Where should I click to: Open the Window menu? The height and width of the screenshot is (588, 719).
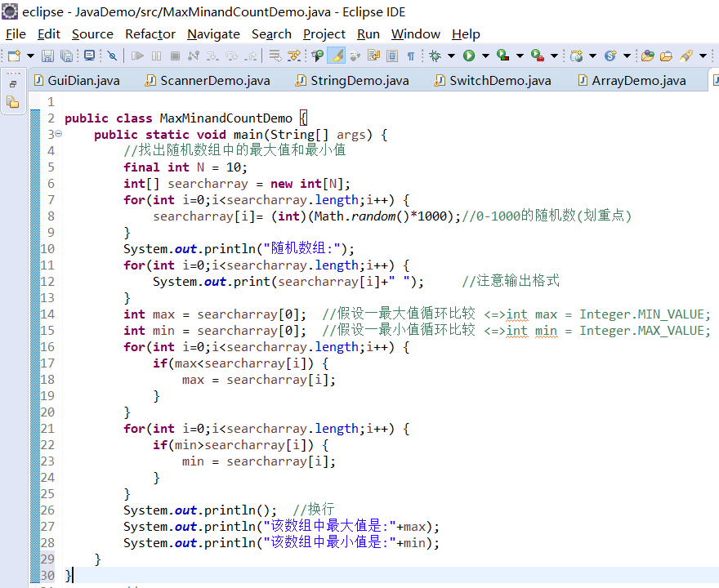click(x=415, y=34)
